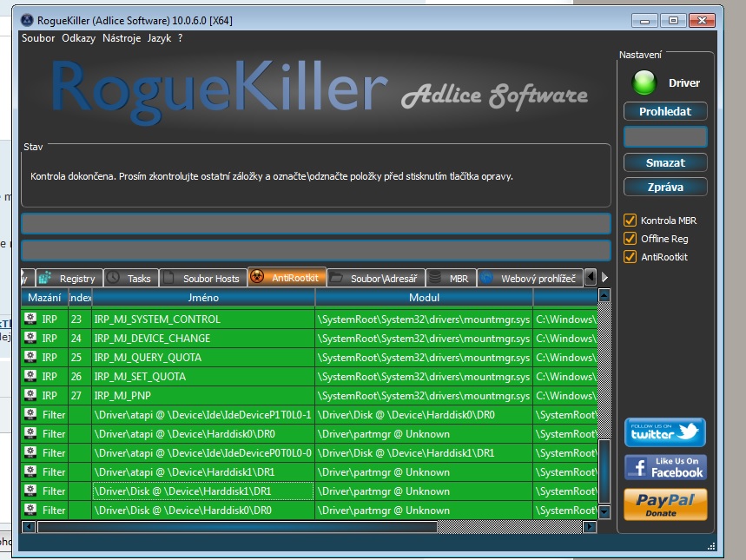746x560 pixels.
Task: Click the Smazat delete button
Action: 665,162
